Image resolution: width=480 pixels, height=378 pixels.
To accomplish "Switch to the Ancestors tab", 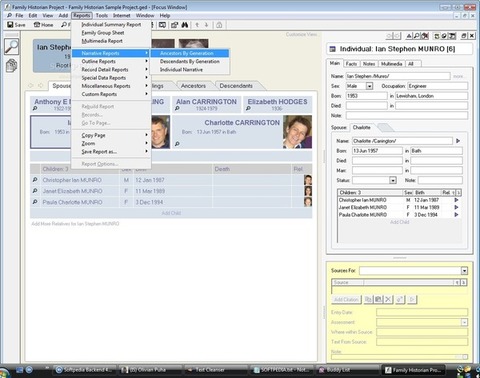I will (x=193, y=86).
